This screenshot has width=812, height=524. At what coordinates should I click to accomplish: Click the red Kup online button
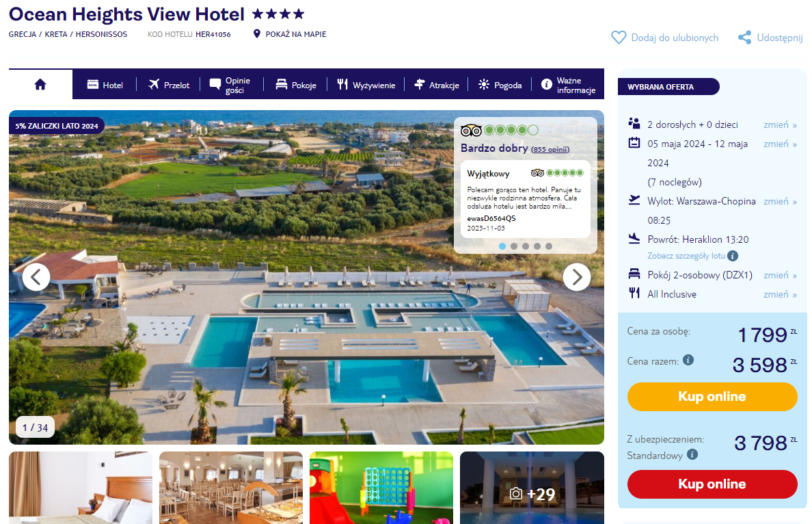tap(712, 484)
